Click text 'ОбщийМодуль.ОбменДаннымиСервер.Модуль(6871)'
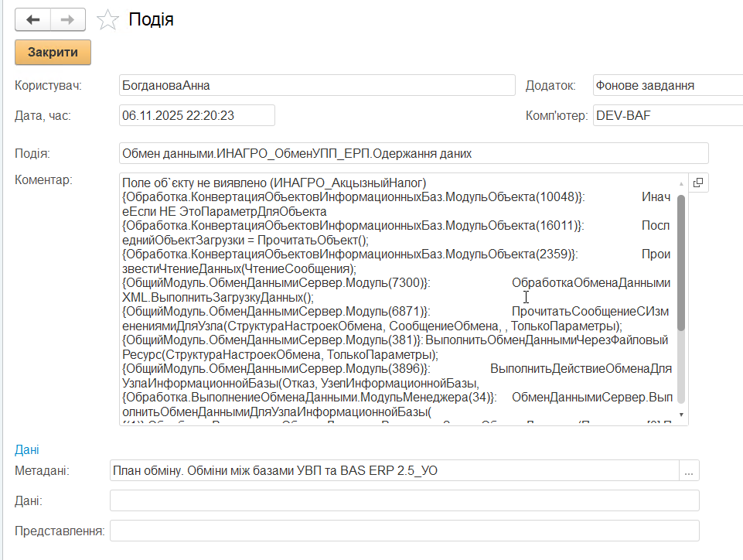 click(x=276, y=312)
